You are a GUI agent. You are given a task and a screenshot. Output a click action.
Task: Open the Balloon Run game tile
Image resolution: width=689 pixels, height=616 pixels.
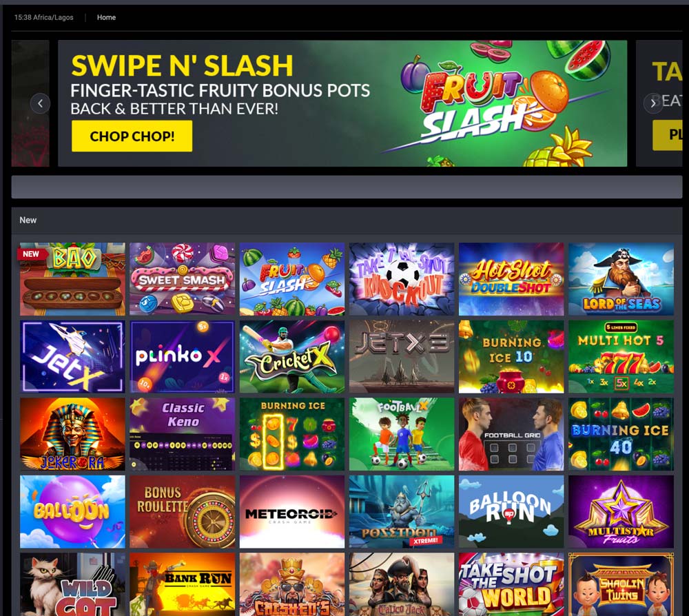click(x=511, y=511)
